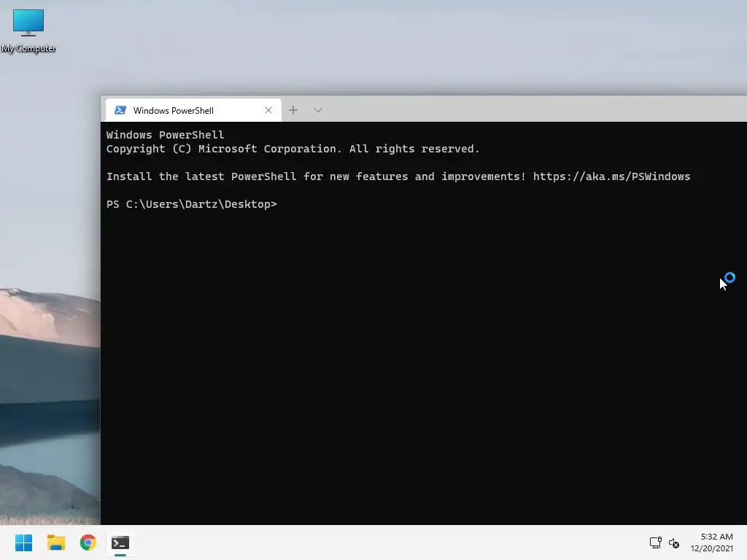Open the clock showing 5:32 AM
The height and width of the screenshot is (560, 747).
pos(712,542)
